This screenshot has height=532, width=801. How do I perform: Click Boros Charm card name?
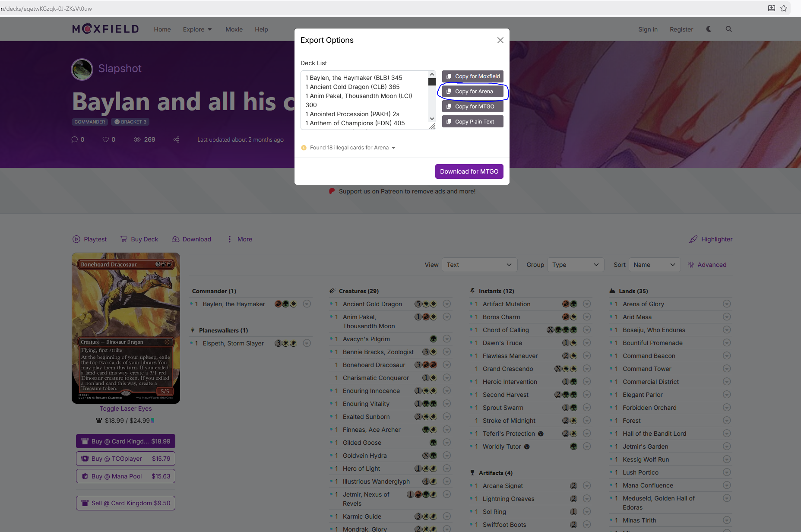click(x=501, y=317)
